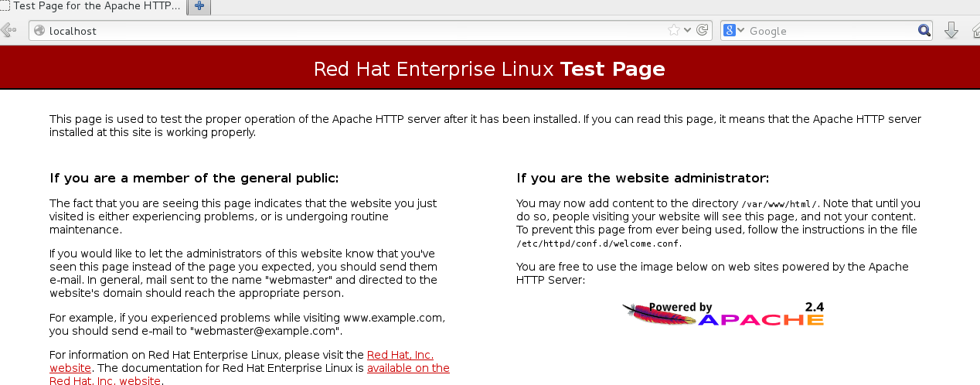The width and height of the screenshot is (980, 385).
Task: Click the Powered by Apache 2.4 logo
Action: tap(723, 314)
